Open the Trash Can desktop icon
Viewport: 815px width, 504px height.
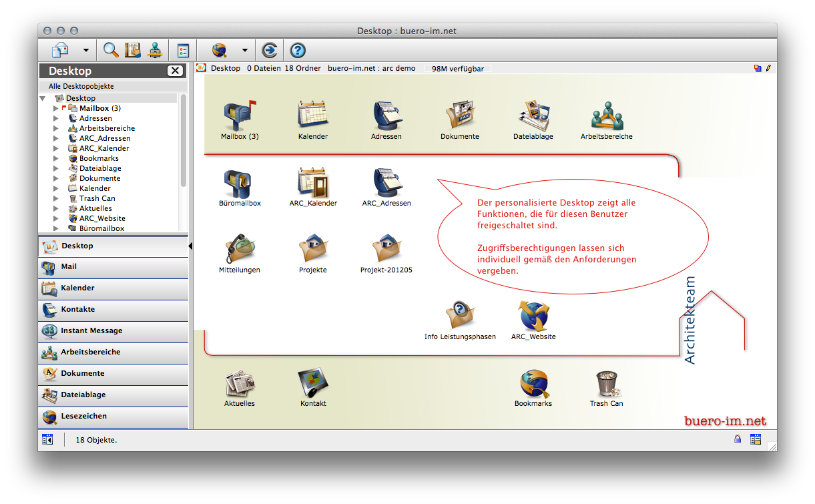(606, 384)
